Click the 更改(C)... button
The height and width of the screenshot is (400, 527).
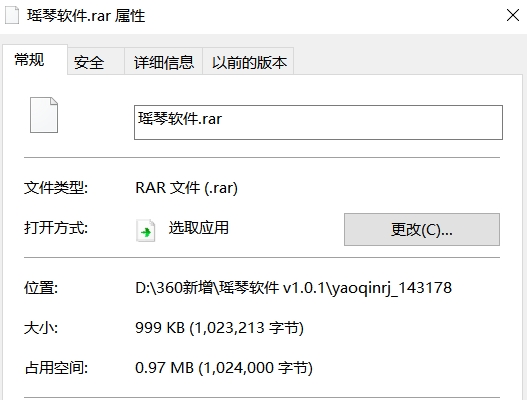click(422, 229)
